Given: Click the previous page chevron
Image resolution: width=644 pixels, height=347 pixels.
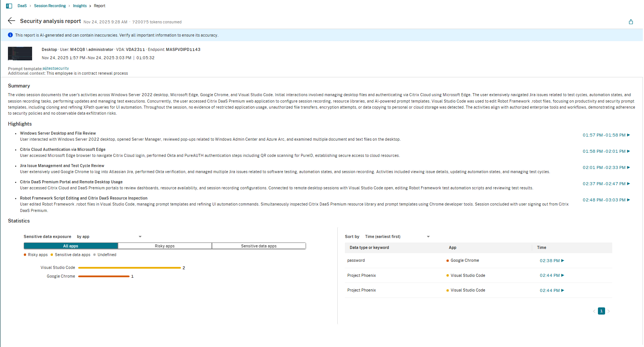Looking at the screenshot, I should point(594,311).
